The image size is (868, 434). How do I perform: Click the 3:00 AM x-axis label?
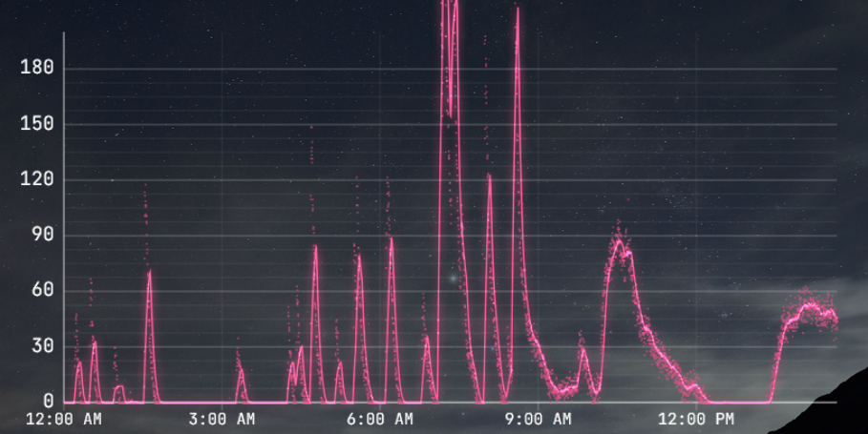point(222,419)
